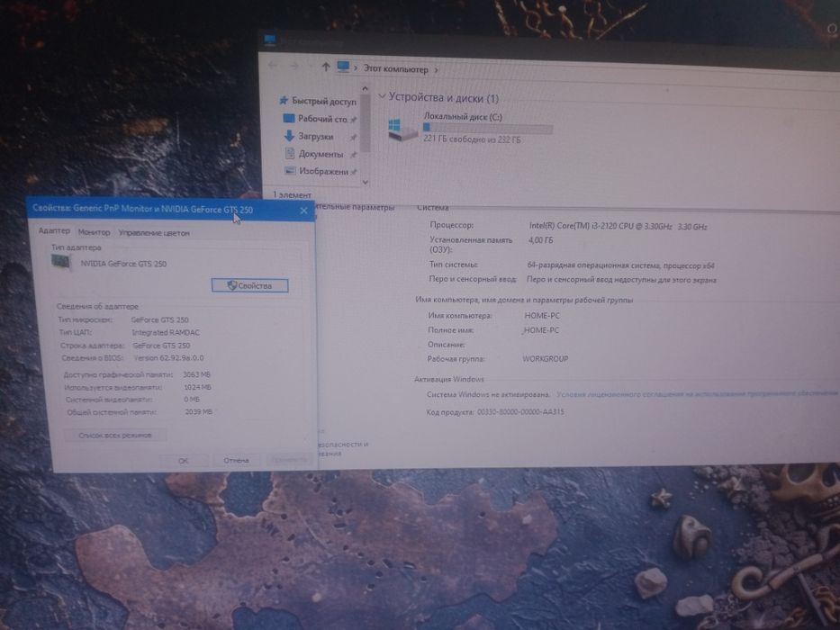Click the Быстрый доступ star icon
840x630 pixels.
pyautogui.click(x=284, y=100)
